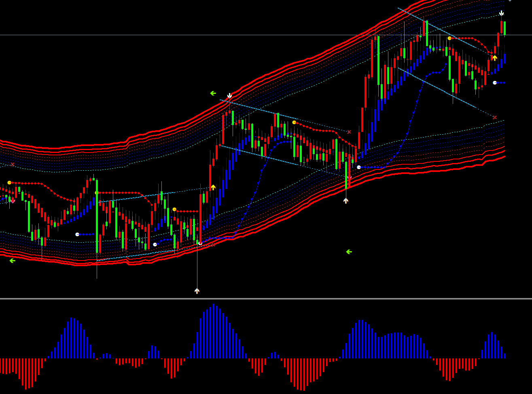The image size is (532, 394).
Task: Select the white dot just left of the longest wick
Action: pyautogui.click(x=155, y=244)
